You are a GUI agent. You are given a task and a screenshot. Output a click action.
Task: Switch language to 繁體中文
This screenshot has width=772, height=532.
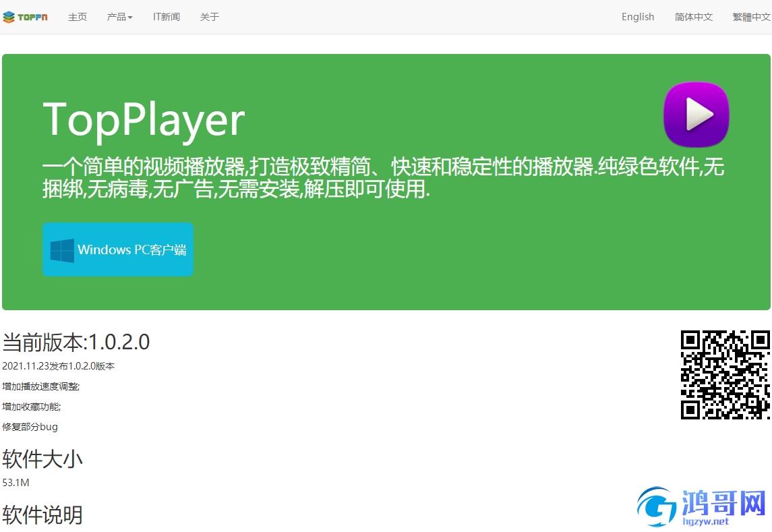(752, 18)
